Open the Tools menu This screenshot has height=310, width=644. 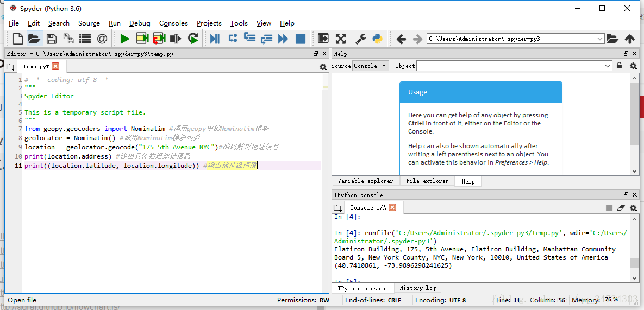click(x=239, y=23)
